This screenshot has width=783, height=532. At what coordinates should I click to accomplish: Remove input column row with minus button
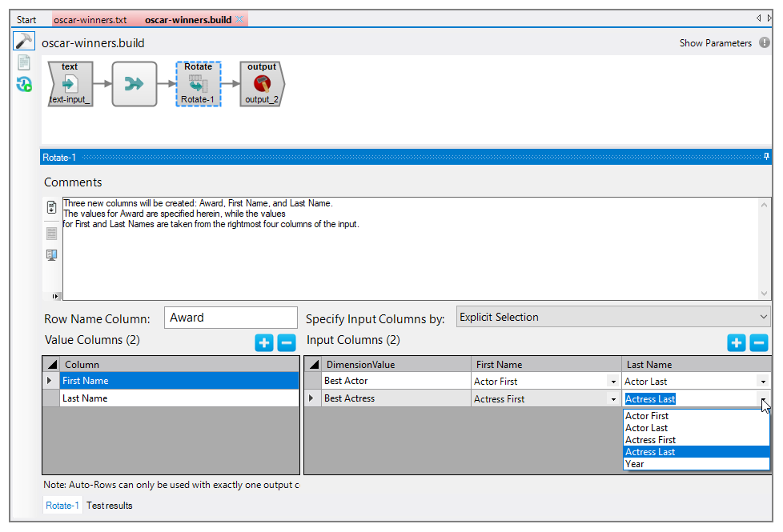(x=759, y=343)
